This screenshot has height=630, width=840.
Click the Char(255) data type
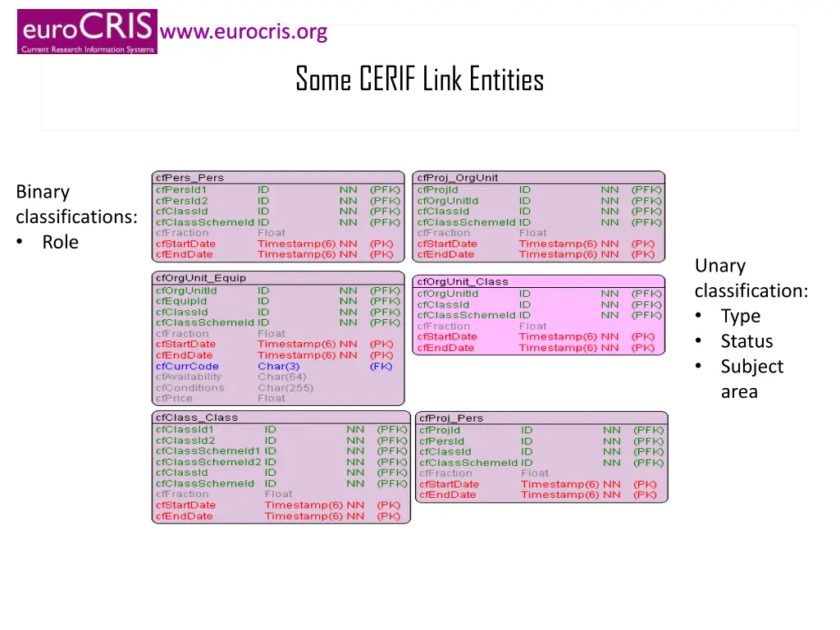285,388
